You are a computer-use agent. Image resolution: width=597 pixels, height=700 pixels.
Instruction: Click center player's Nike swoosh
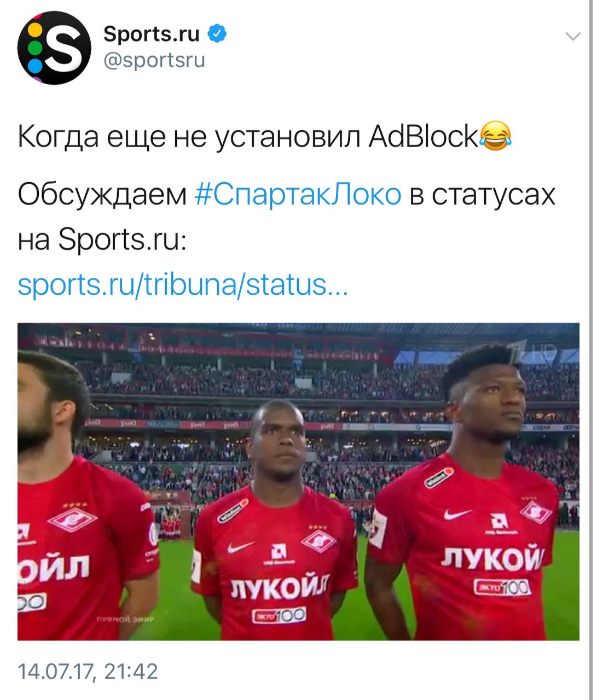241,546
